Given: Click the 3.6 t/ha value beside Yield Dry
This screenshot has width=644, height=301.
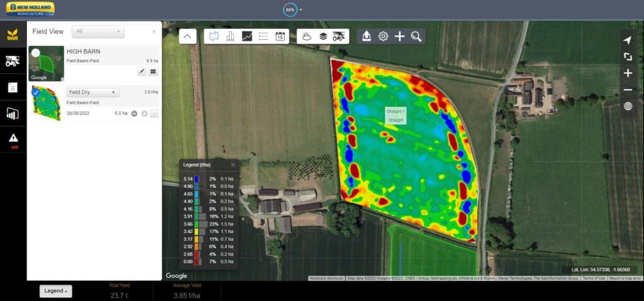Looking at the screenshot, I should point(151,92).
